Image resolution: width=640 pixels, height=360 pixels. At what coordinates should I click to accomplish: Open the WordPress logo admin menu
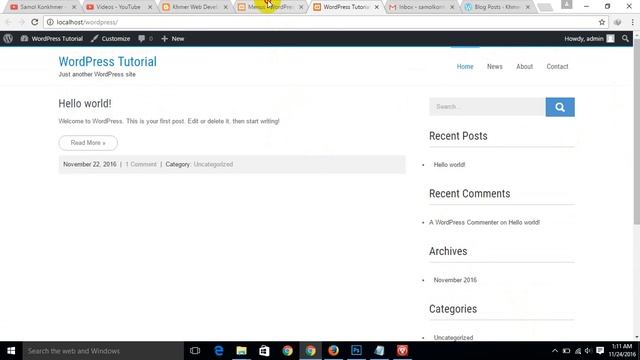[x=8, y=38]
